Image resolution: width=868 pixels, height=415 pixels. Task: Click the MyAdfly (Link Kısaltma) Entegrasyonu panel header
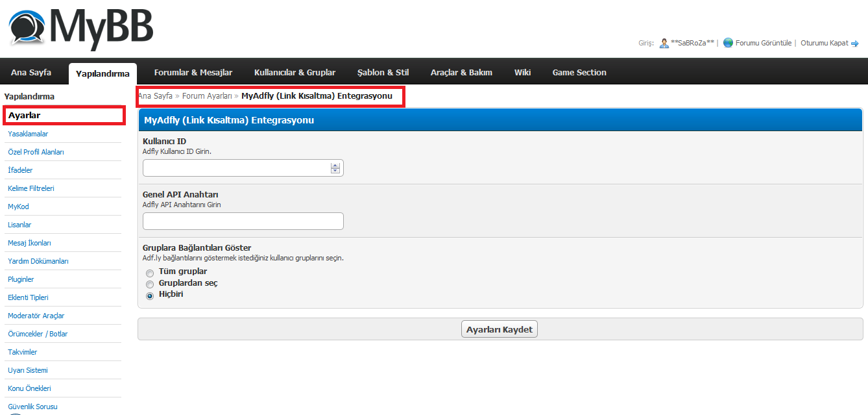click(500, 120)
